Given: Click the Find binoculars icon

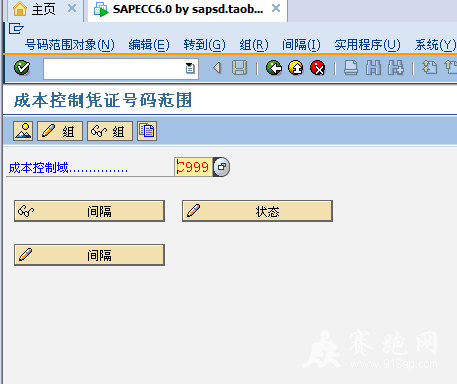Looking at the screenshot, I should coord(373,68).
